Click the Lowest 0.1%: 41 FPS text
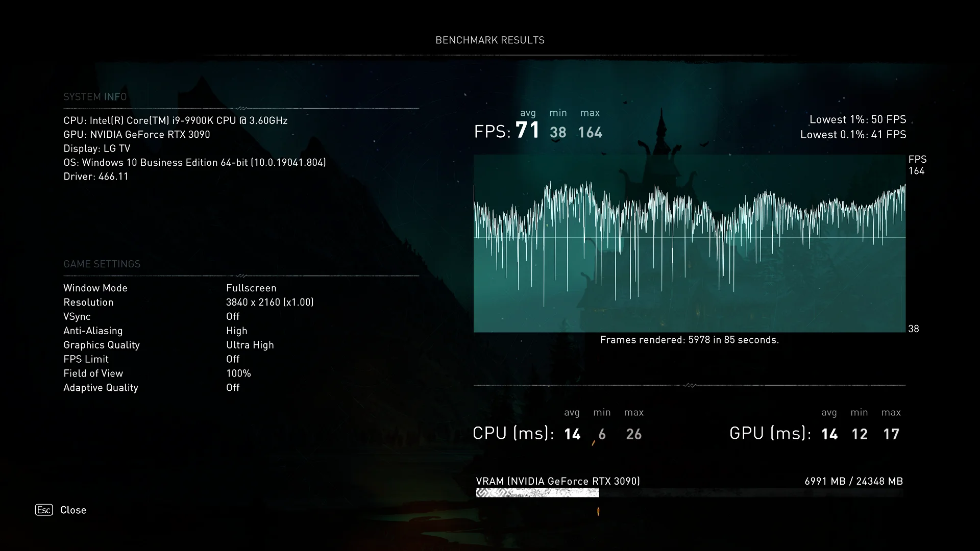This screenshot has width=980, height=551. (853, 135)
